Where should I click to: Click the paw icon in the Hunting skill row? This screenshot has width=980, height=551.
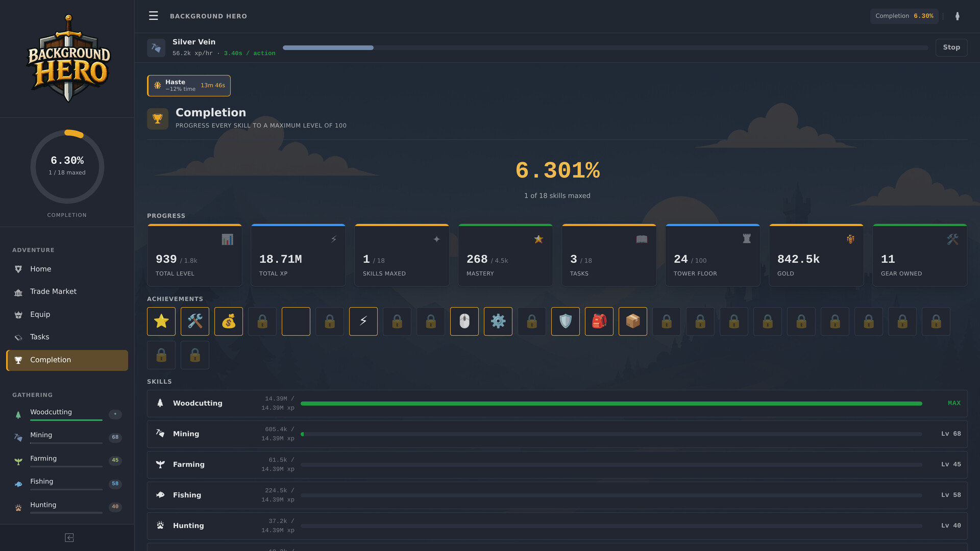point(160,525)
